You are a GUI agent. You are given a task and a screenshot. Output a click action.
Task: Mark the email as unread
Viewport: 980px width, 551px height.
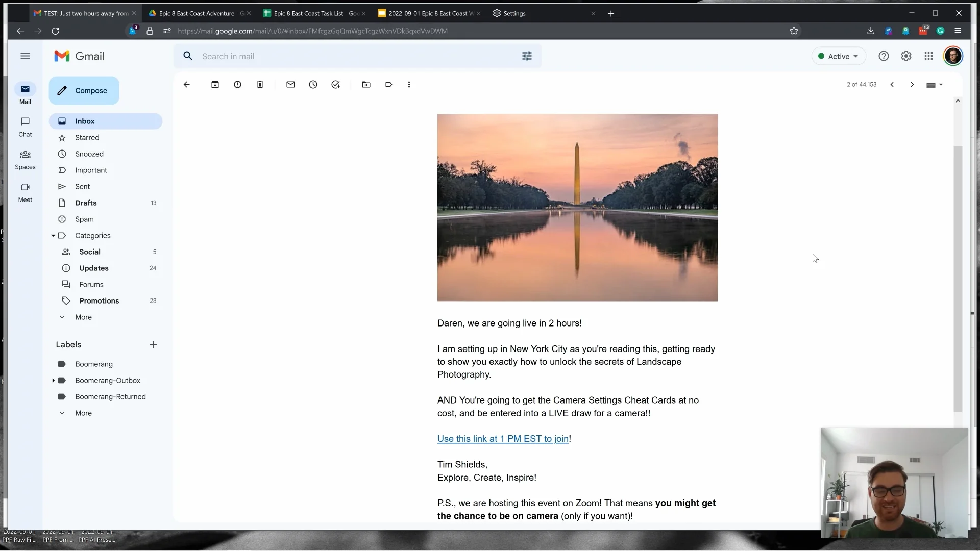tap(290, 85)
